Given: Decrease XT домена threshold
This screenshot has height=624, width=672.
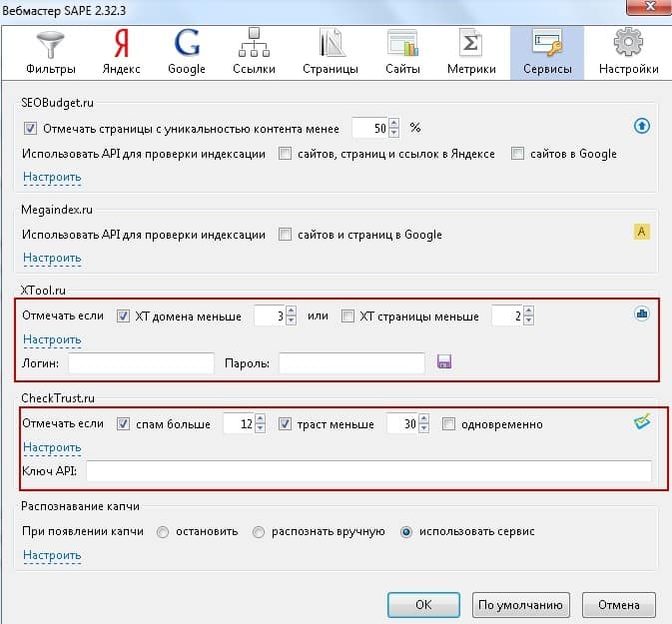Looking at the screenshot, I should coord(291,320).
